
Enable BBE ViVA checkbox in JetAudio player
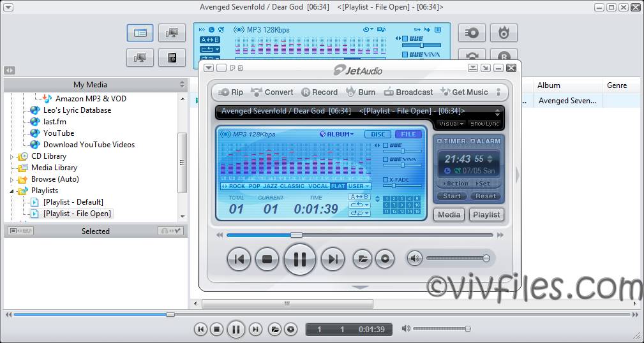pos(386,159)
